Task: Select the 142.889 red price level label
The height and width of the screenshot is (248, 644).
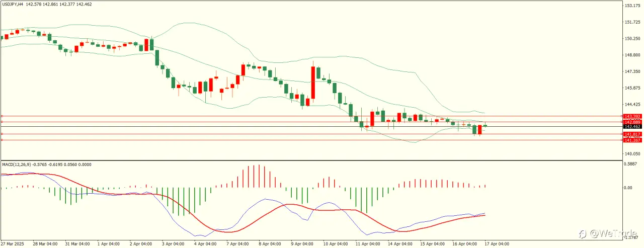Action: (x=632, y=122)
